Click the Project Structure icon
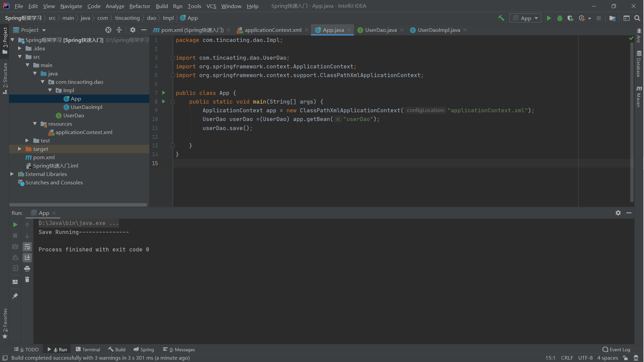 (612, 18)
